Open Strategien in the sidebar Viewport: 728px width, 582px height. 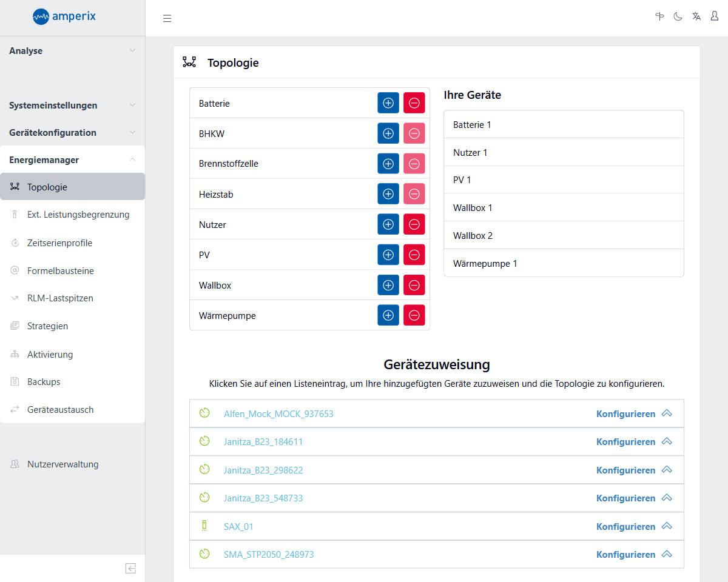47,326
